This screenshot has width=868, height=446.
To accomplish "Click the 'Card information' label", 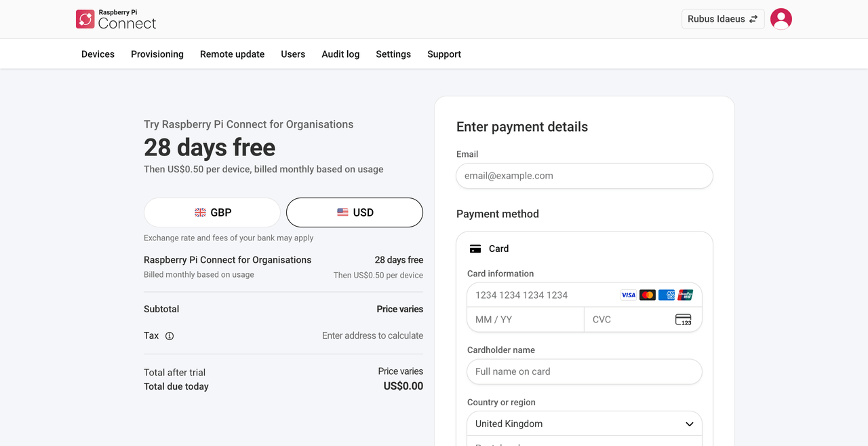I will 500,274.
